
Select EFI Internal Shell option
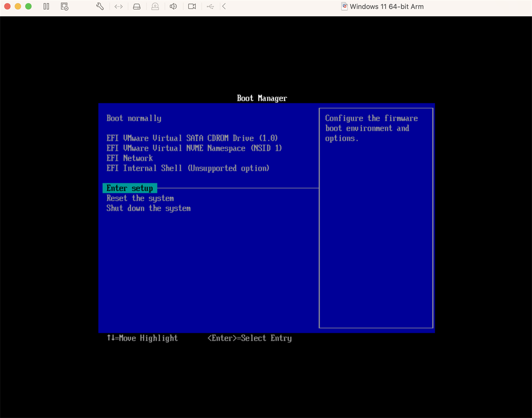[188, 168]
